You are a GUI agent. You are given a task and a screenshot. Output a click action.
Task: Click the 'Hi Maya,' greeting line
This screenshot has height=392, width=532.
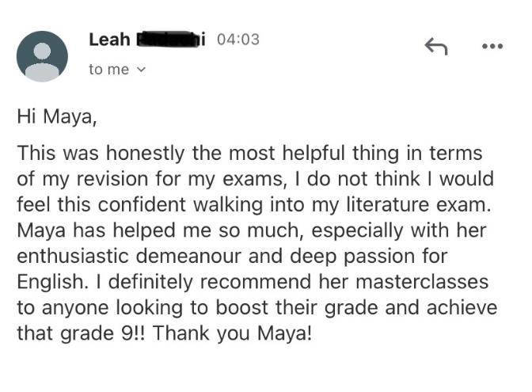pos(57,117)
